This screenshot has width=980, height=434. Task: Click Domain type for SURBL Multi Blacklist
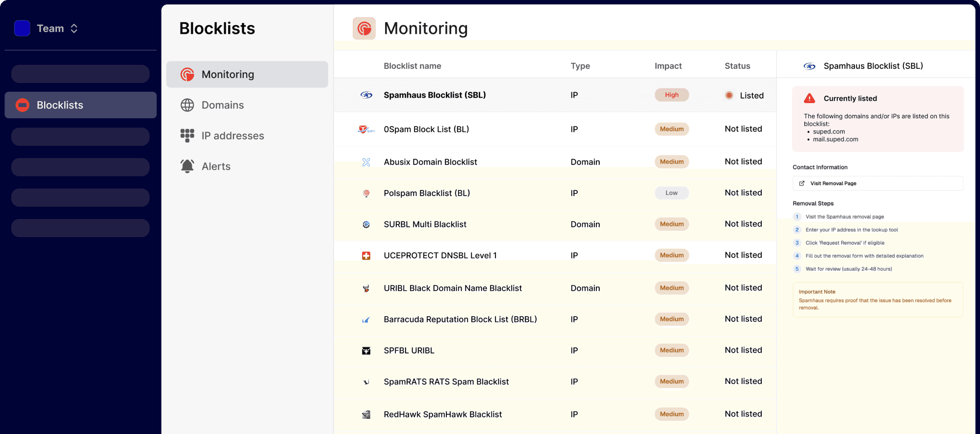coord(585,224)
